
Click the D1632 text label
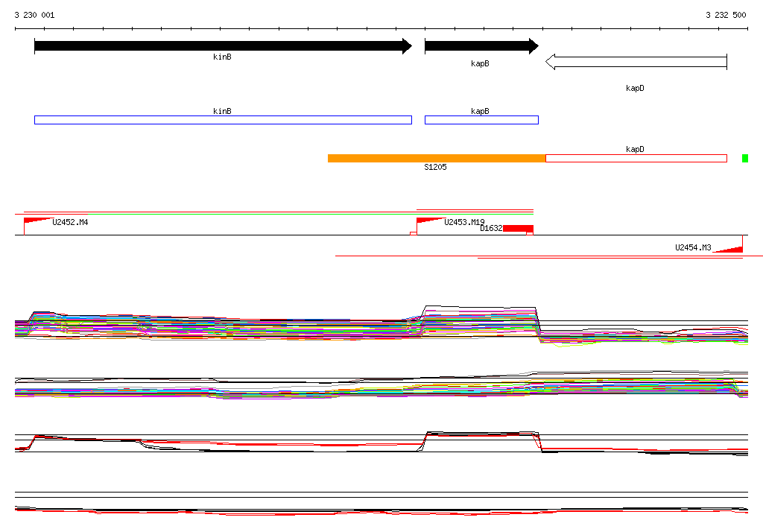491,228
